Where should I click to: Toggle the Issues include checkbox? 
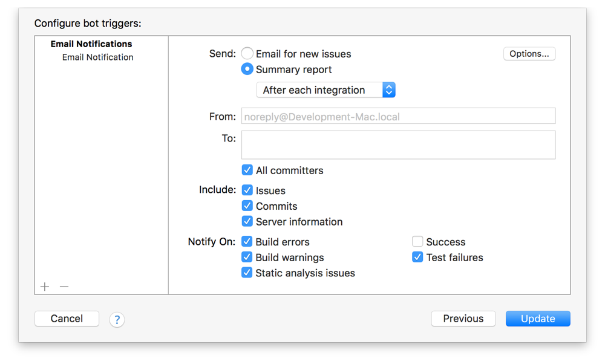point(247,190)
